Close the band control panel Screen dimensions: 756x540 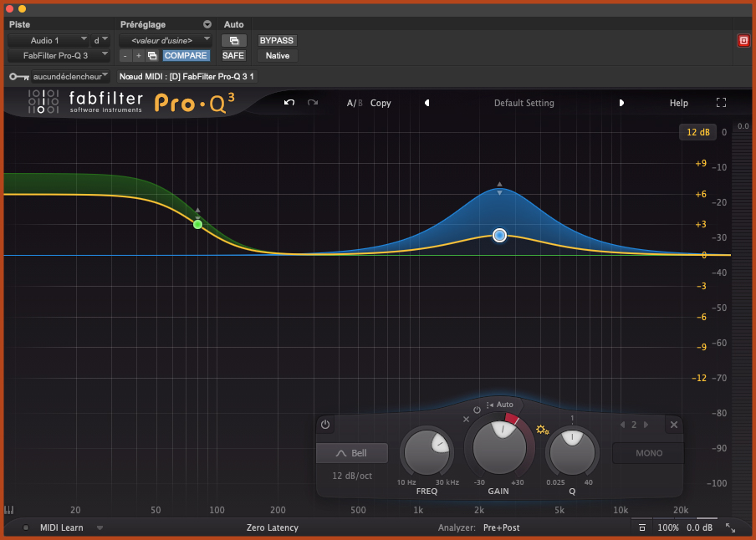673,425
